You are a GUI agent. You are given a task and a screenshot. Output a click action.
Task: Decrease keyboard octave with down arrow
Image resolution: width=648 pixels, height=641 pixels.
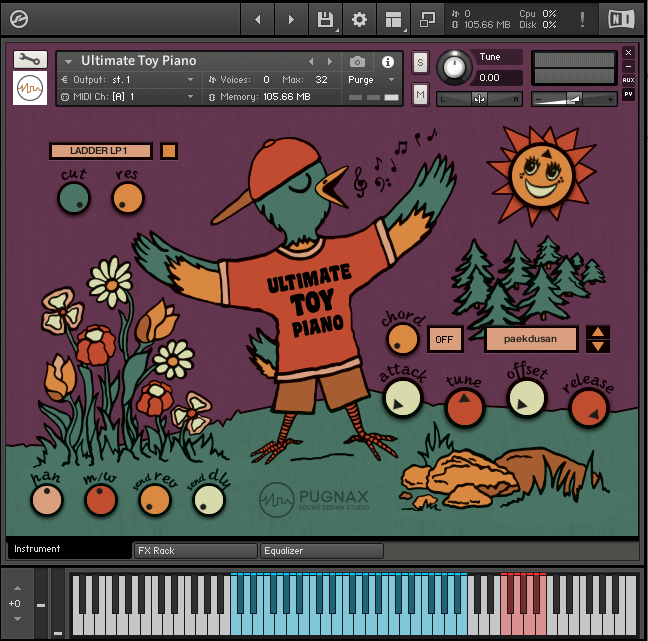(17, 619)
